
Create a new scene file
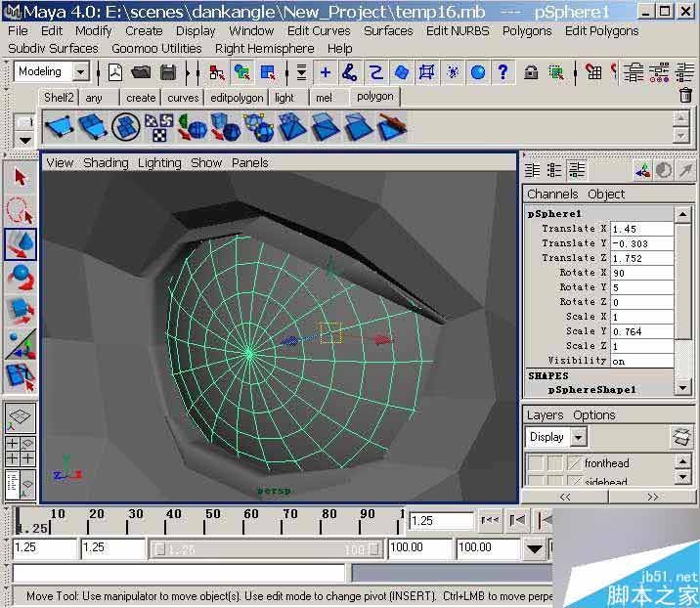coord(115,72)
